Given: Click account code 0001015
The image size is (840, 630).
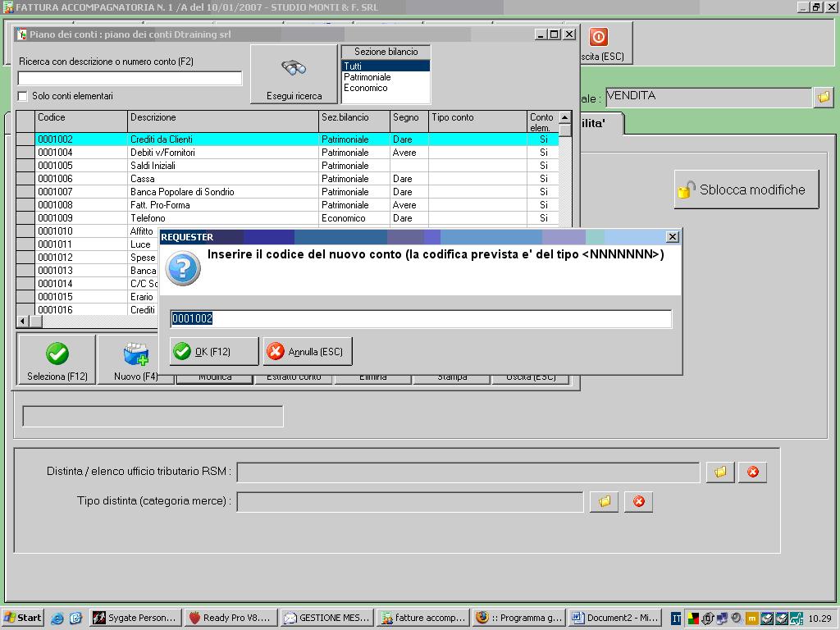Looking at the screenshot, I should click(x=55, y=297).
